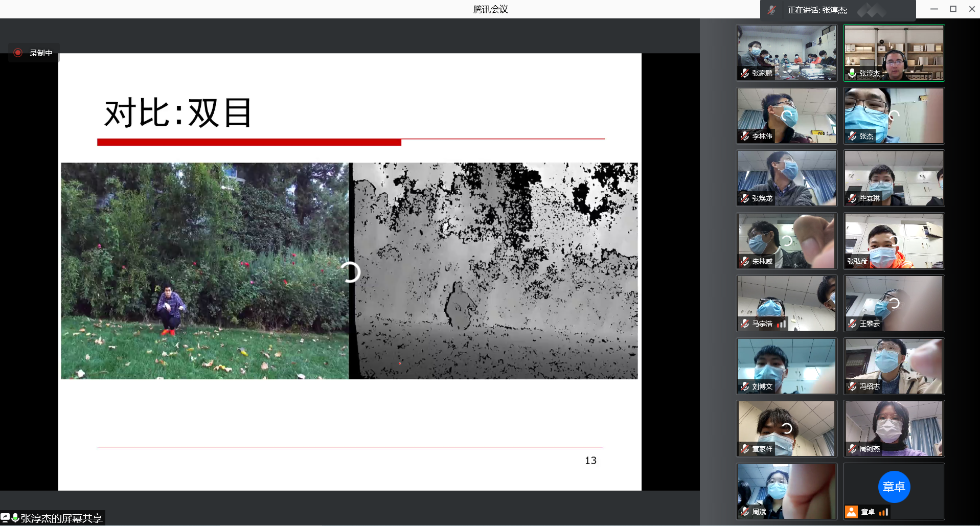Click the orange avatar icon beside 章卓's name
980x526 pixels.
[851, 512]
